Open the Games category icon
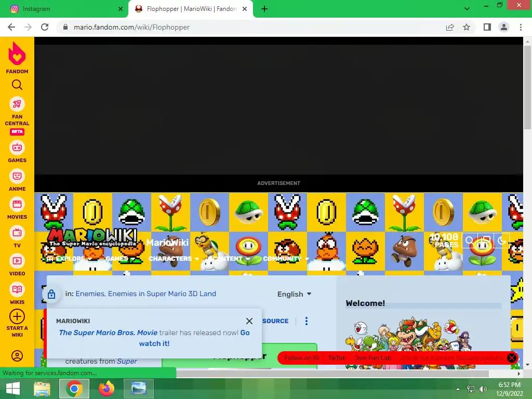The height and width of the screenshot is (399, 532). 17,148
